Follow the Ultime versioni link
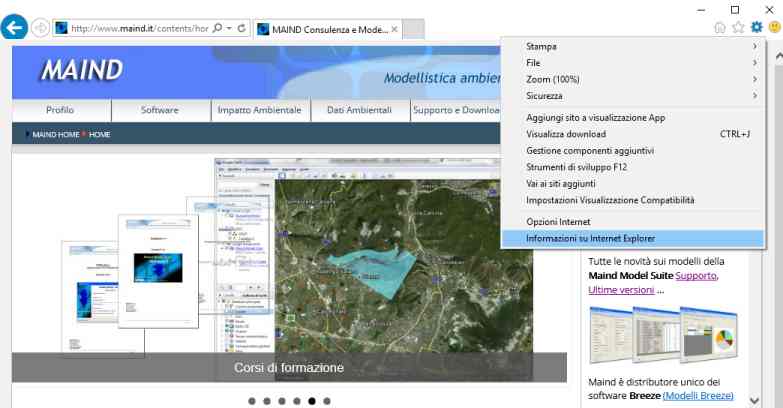This screenshot has height=408, width=783. (x=621, y=290)
